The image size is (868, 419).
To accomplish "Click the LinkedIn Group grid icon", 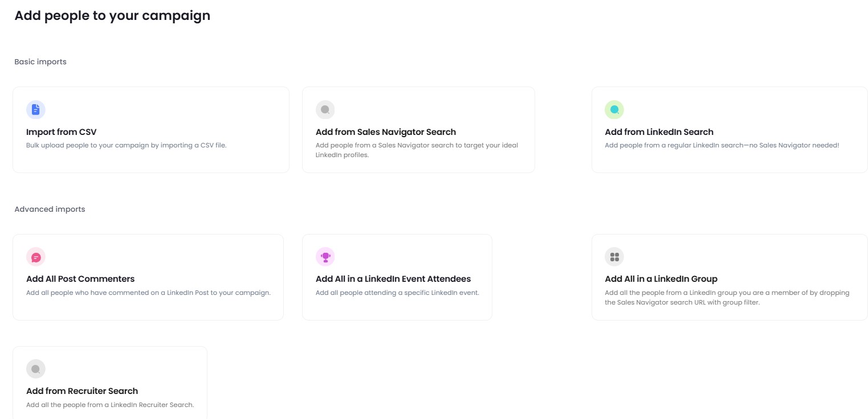I will [x=614, y=257].
